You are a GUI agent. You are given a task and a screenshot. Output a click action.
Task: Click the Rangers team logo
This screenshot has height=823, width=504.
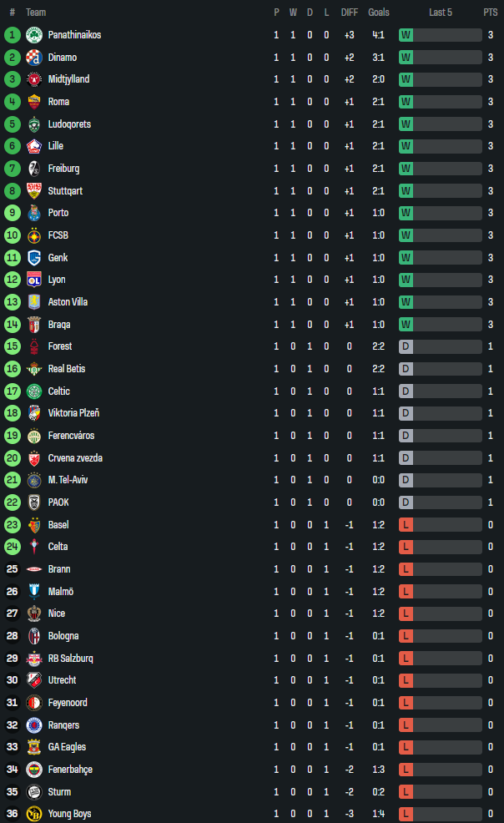[x=34, y=725]
